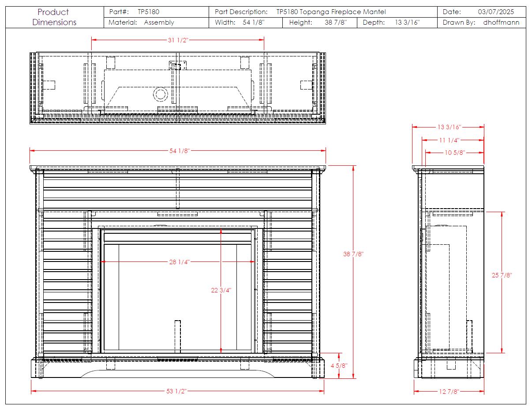Click the 12 7/8" side base depth dimension
532x411 pixels.
click(x=450, y=392)
